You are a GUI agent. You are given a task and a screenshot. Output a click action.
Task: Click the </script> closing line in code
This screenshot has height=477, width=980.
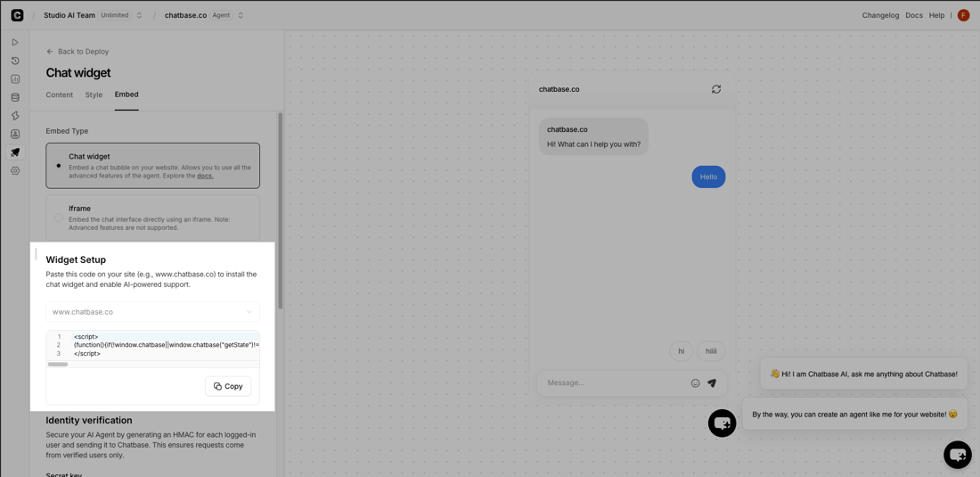point(87,354)
